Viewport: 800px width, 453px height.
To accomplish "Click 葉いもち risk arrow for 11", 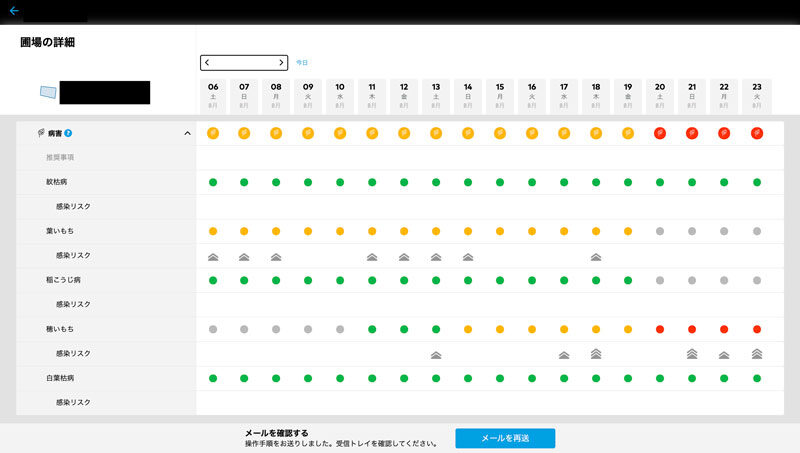I will (x=372, y=257).
